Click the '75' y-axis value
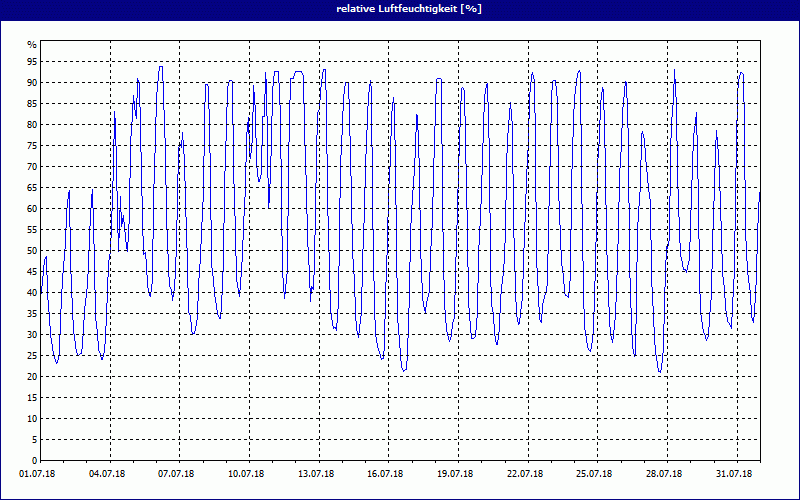This screenshot has width=800, height=500. pos(32,145)
